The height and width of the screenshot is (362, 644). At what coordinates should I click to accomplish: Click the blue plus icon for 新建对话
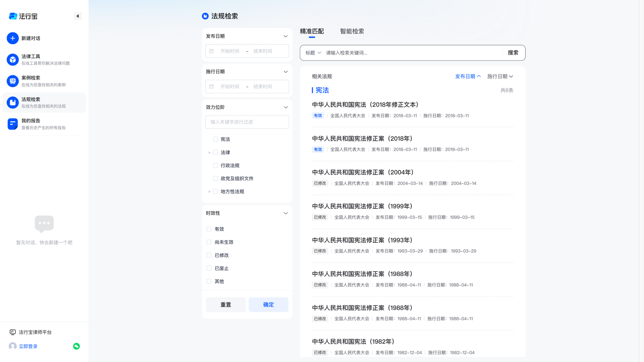tap(13, 38)
